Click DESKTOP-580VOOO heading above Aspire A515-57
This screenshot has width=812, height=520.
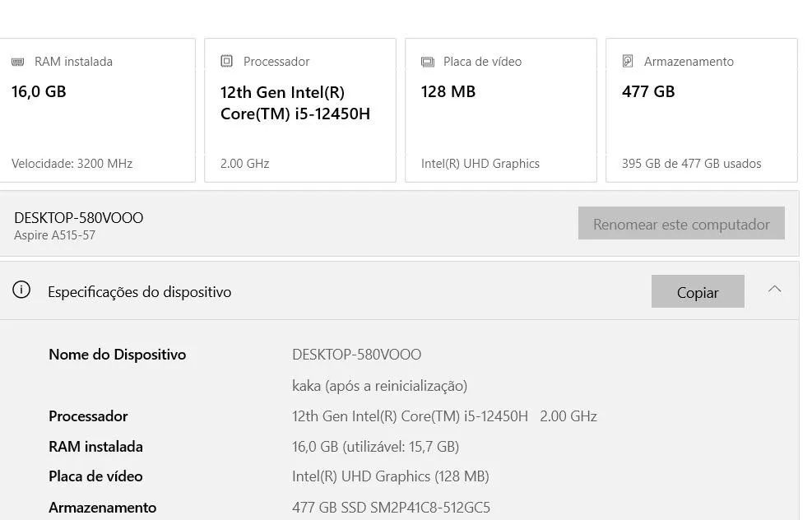tap(79, 218)
